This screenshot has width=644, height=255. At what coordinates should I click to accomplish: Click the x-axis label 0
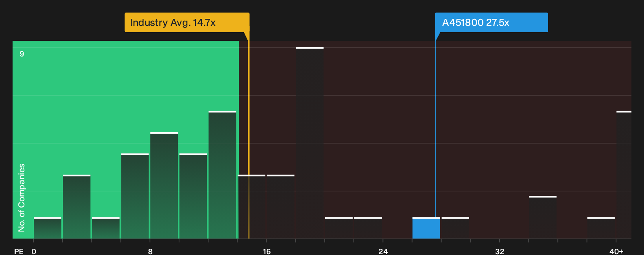click(34, 251)
